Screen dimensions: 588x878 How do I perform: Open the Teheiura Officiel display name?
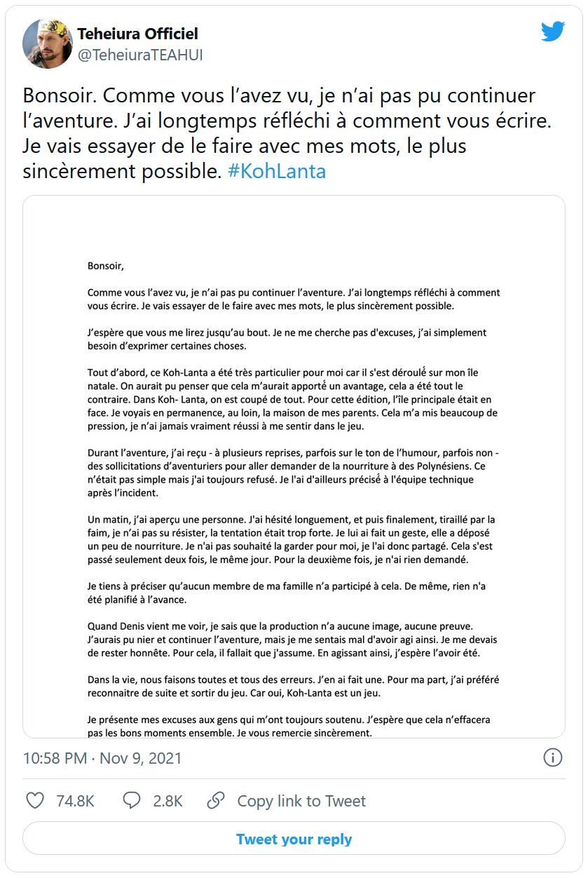137,34
